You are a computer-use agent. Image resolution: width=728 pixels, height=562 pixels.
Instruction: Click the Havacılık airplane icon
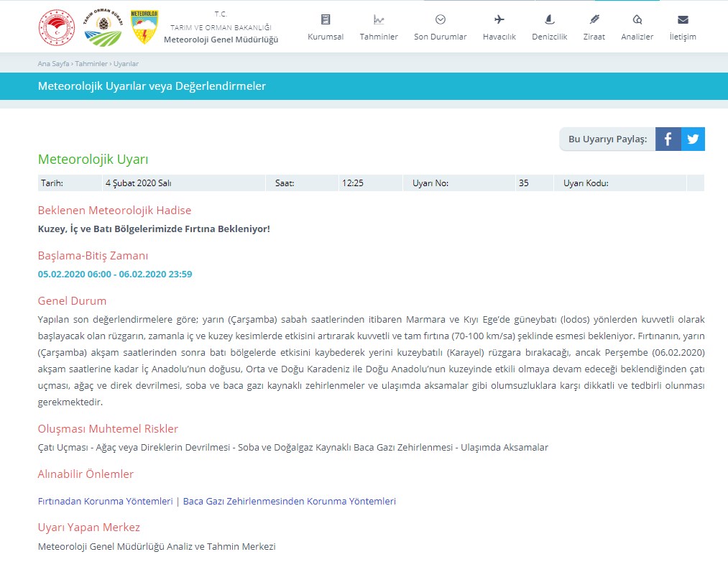click(499, 19)
